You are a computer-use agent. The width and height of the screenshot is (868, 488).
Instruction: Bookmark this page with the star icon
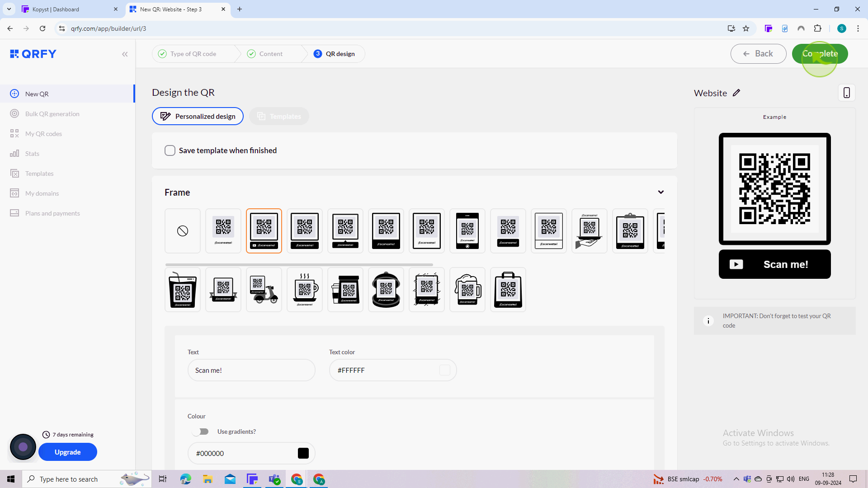point(746,28)
